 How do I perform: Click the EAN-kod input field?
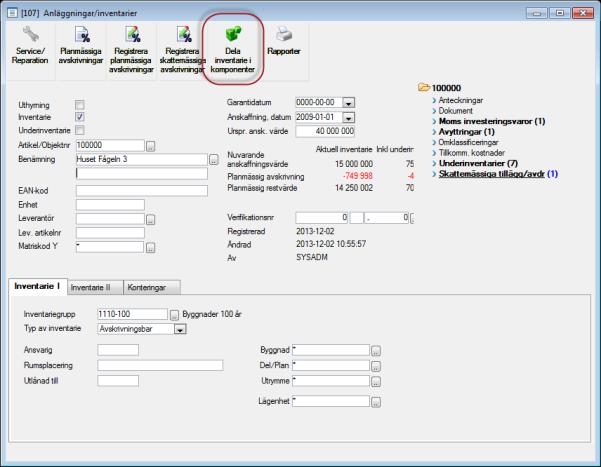click(142, 191)
